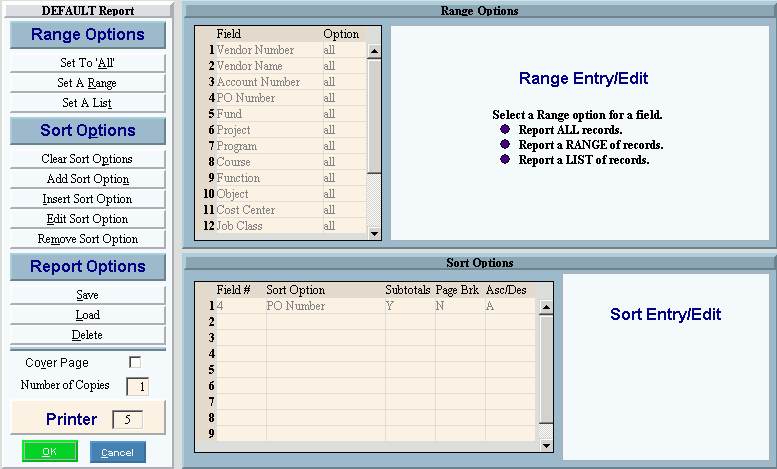The width and height of the screenshot is (777, 469).
Task: Choose Set A Range option
Action: 88,83
